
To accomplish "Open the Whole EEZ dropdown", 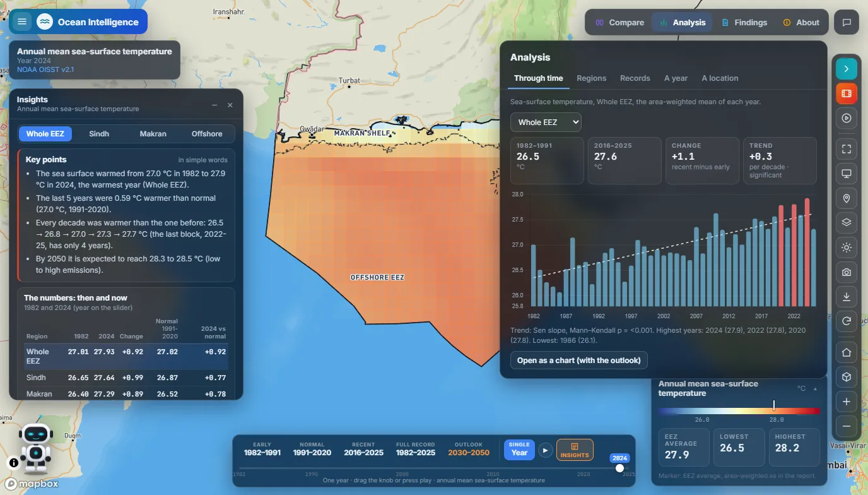I will 546,122.
